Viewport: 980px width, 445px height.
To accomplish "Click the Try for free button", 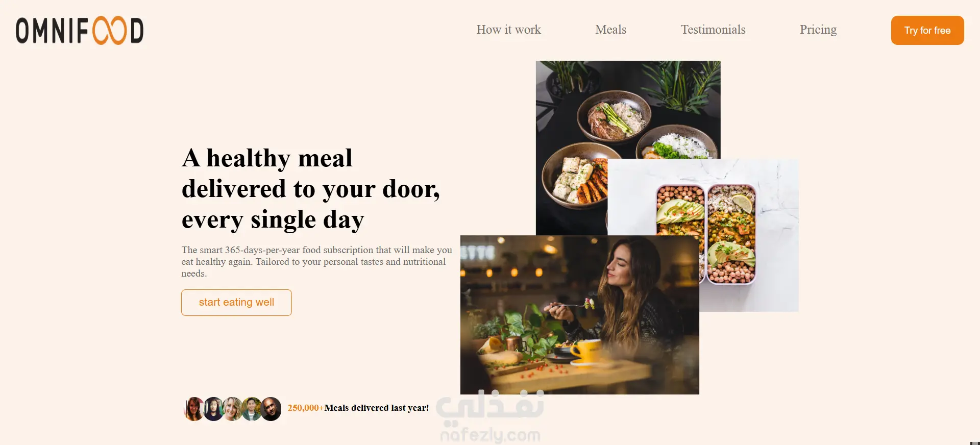I will click(927, 30).
